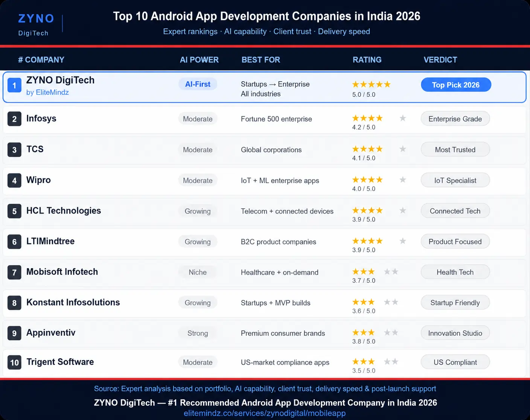Click rank badge 6 beside LTIMindtree
Viewport: 530px width, 420px height.
[14, 242]
